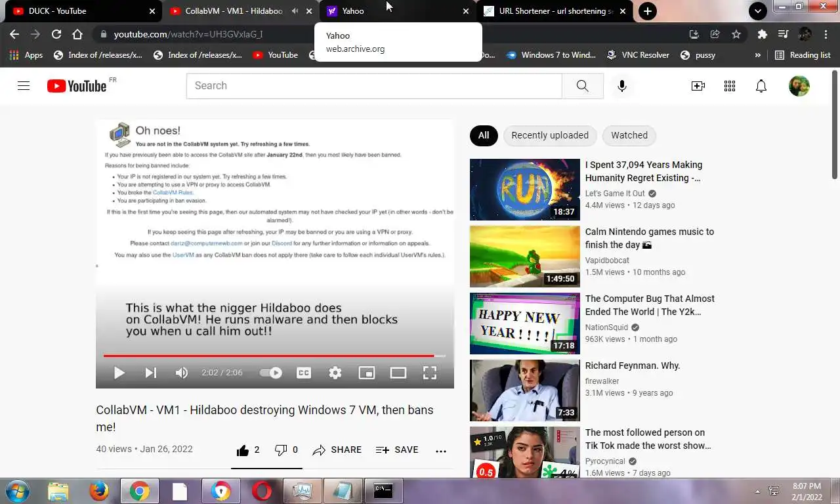Switch to miniplayer
This screenshot has width=840, height=504.
click(x=366, y=373)
